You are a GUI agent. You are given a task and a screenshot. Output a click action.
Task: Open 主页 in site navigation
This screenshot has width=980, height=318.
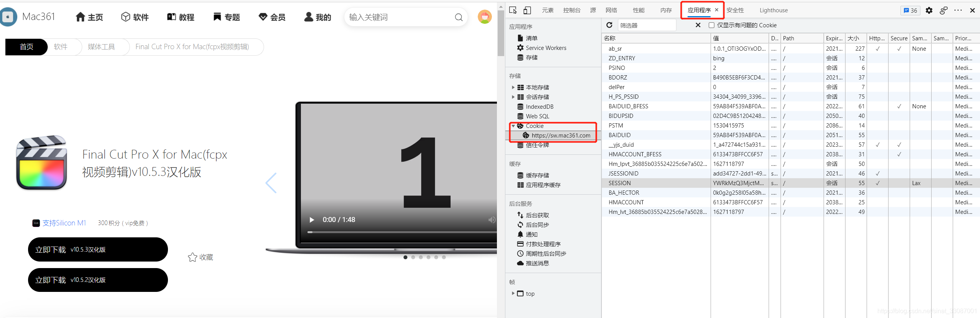[90, 17]
